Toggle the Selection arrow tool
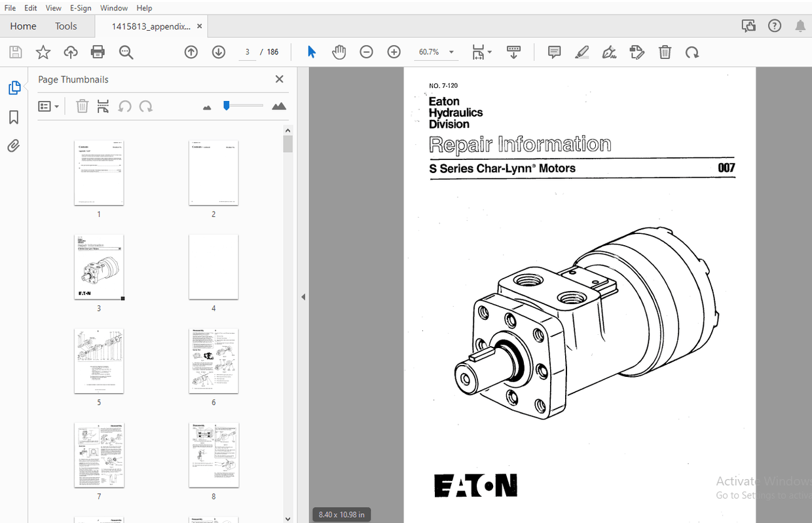Image resolution: width=812 pixels, height=523 pixels. click(x=312, y=52)
